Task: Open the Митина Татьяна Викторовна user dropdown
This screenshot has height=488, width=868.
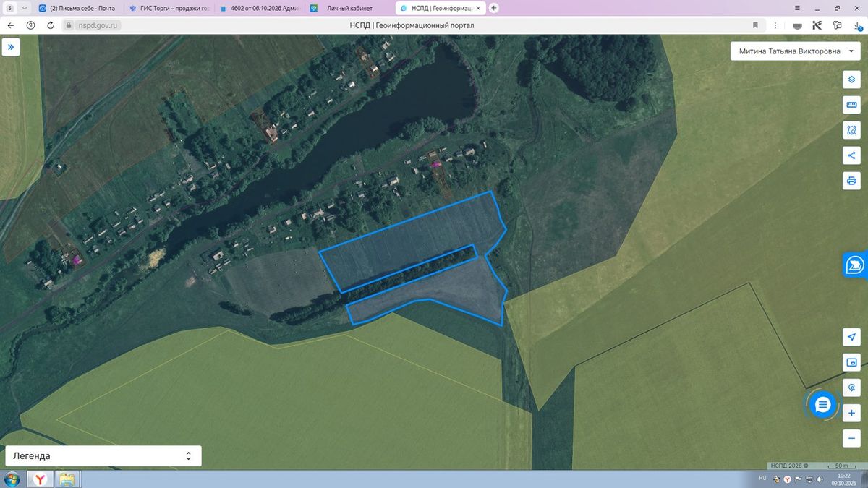Action: pos(795,51)
